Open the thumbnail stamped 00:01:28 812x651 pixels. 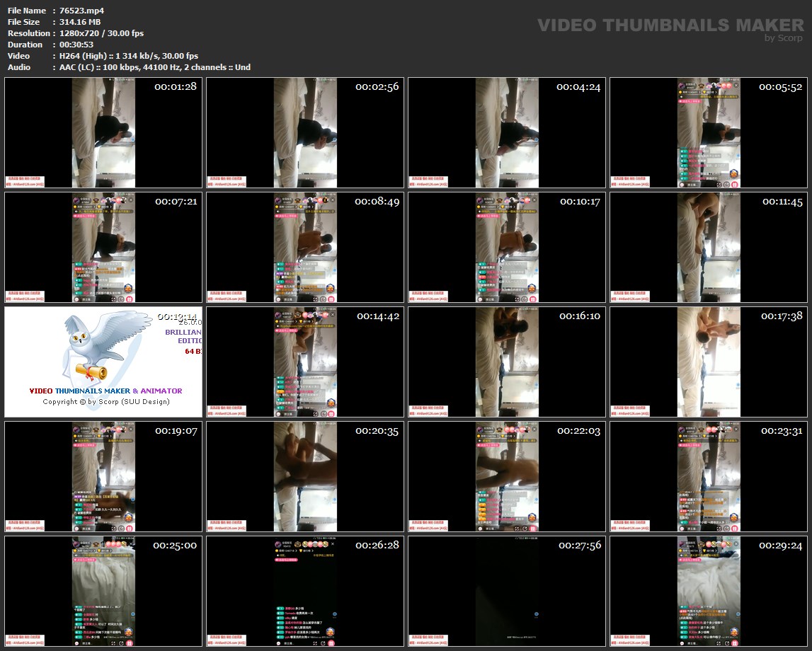[103, 132]
